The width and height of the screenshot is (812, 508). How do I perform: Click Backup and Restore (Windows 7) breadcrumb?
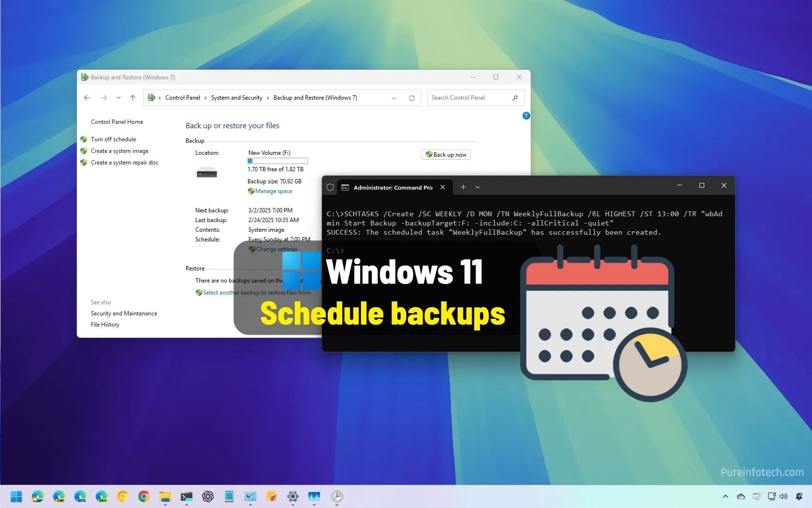(x=315, y=98)
